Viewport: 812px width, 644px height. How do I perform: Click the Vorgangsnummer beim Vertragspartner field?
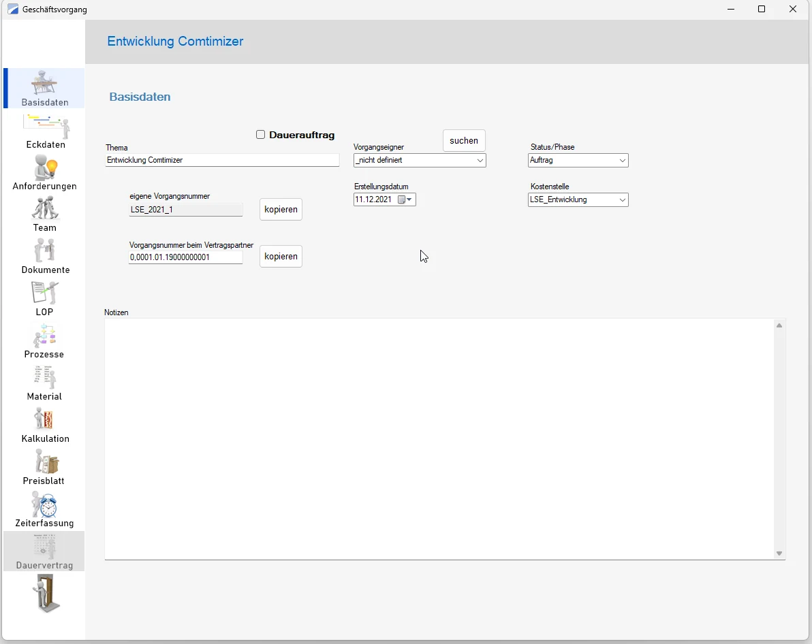(185, 257)
